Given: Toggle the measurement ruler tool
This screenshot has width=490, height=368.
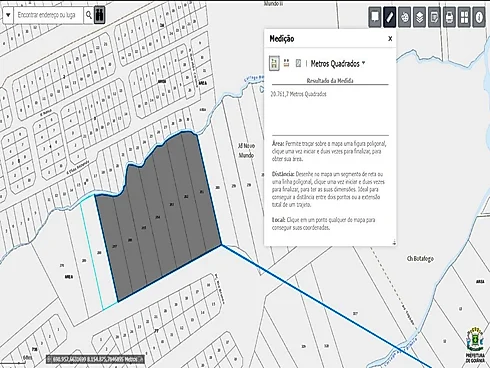Looking at the screenshot, I should [389, 17].
